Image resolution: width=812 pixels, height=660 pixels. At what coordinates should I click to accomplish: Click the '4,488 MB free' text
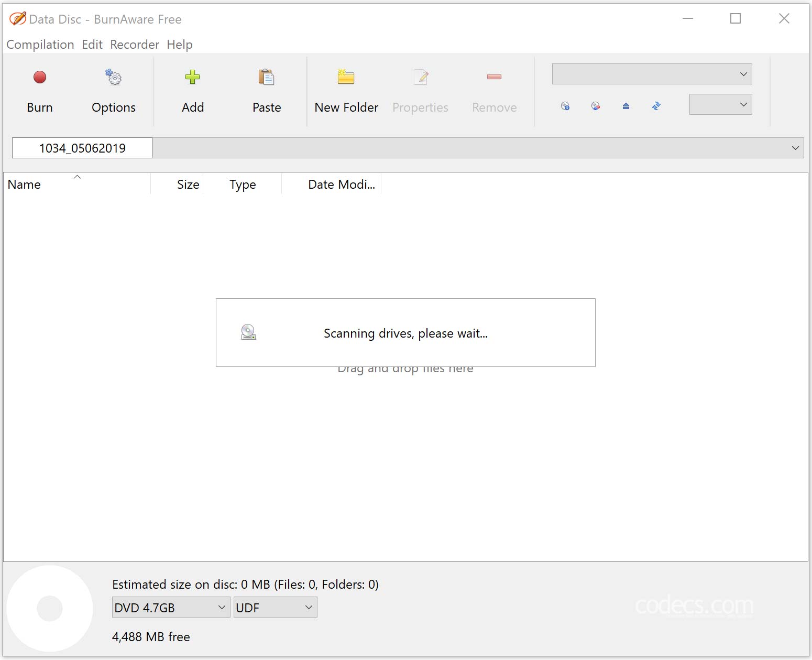point(151,636)
